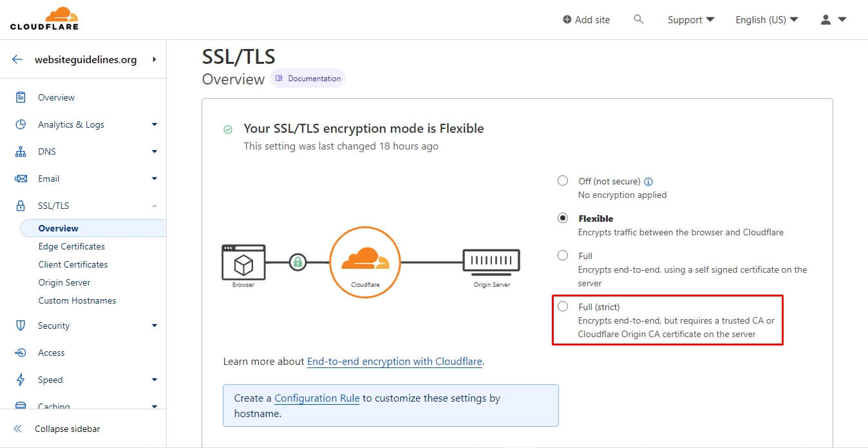Open the Configuration Rule link
Viewport: 868px width, 448px height.
point(317,398)
